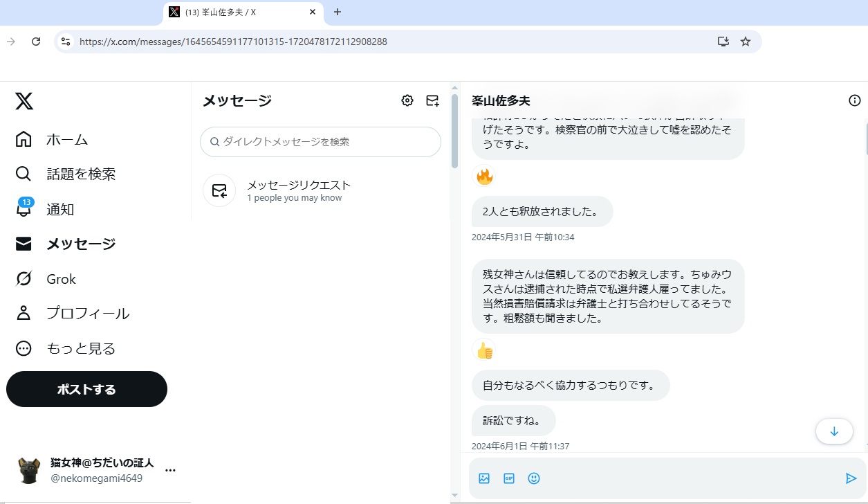Open the GIF picker icon
This screenshot has height=504, width=868.
tap(509, 478)
